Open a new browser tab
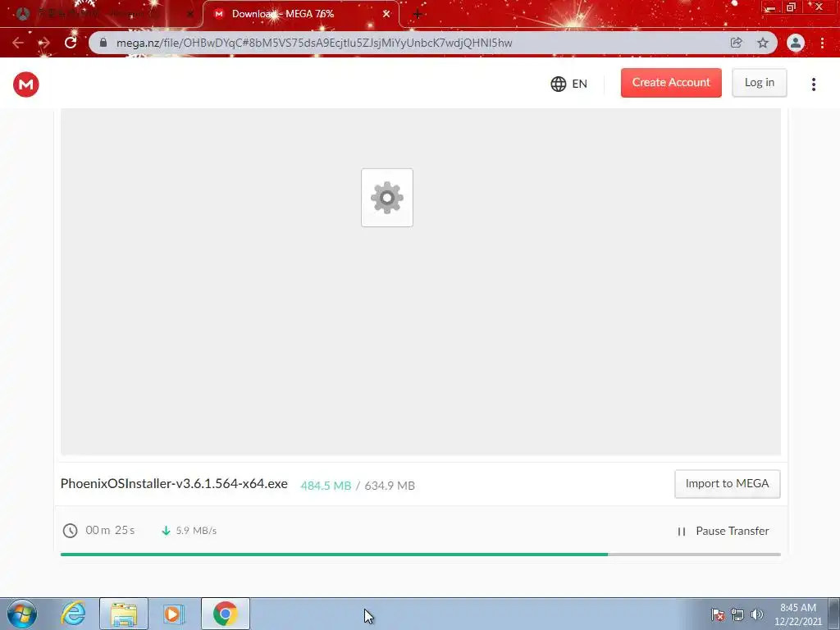Screen dimensions: 840x630 click(x=418, y=14)
